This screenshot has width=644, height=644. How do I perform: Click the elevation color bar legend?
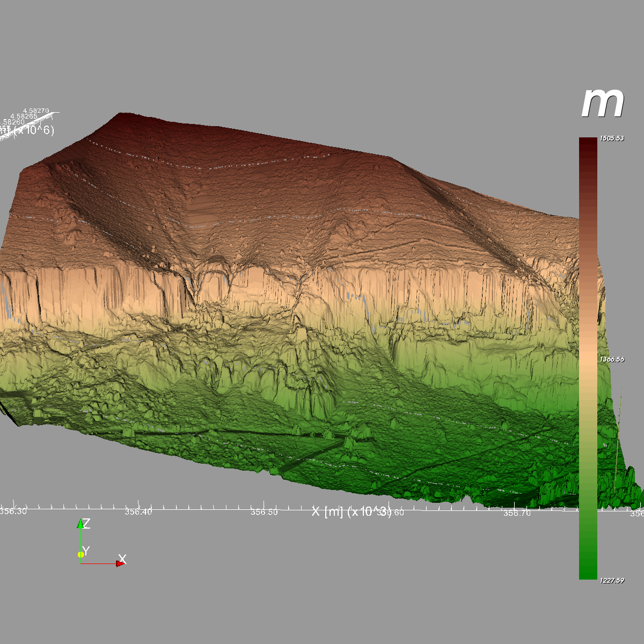click(x=588, y=358)
